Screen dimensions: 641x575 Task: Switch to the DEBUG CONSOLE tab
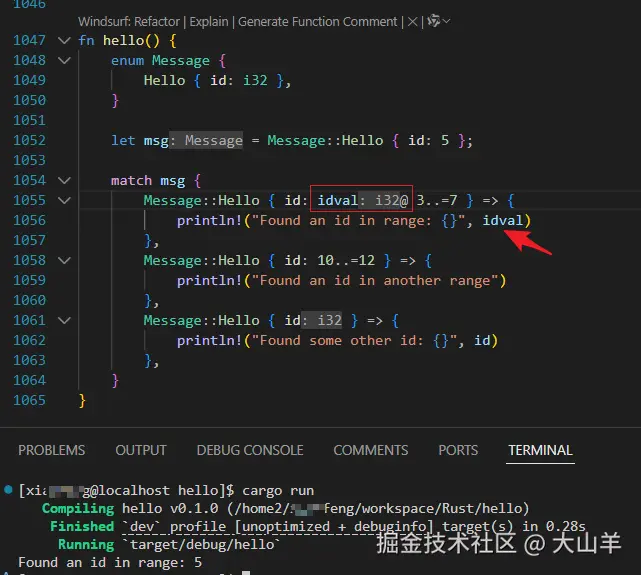250,450
